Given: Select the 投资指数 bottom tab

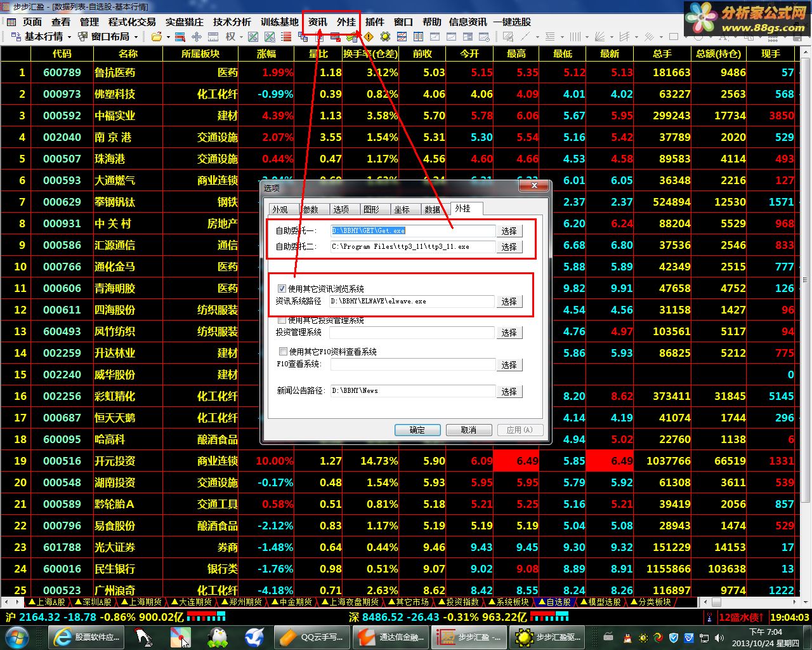Looking at the screenshot, I should (458, 602).
